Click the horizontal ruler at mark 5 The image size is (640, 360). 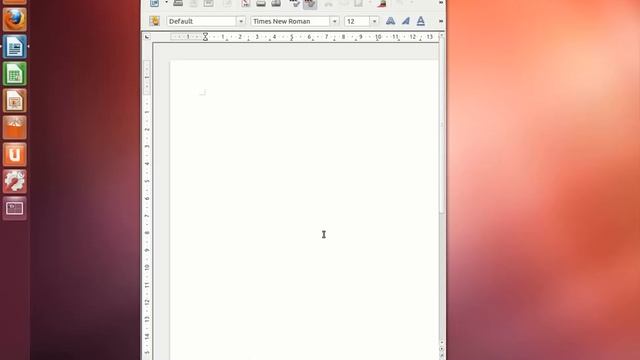point(291,37)
